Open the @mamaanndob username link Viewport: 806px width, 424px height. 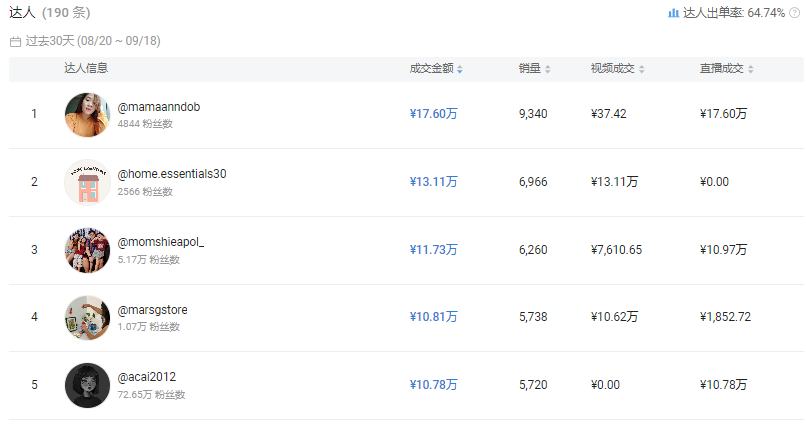[x=158, y=106]
